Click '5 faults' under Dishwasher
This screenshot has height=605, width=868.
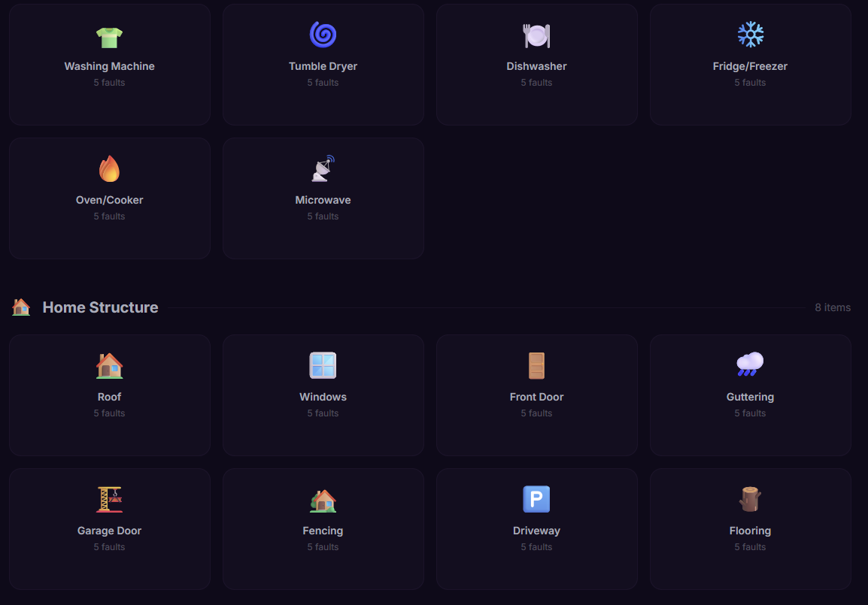pos(536,83)
